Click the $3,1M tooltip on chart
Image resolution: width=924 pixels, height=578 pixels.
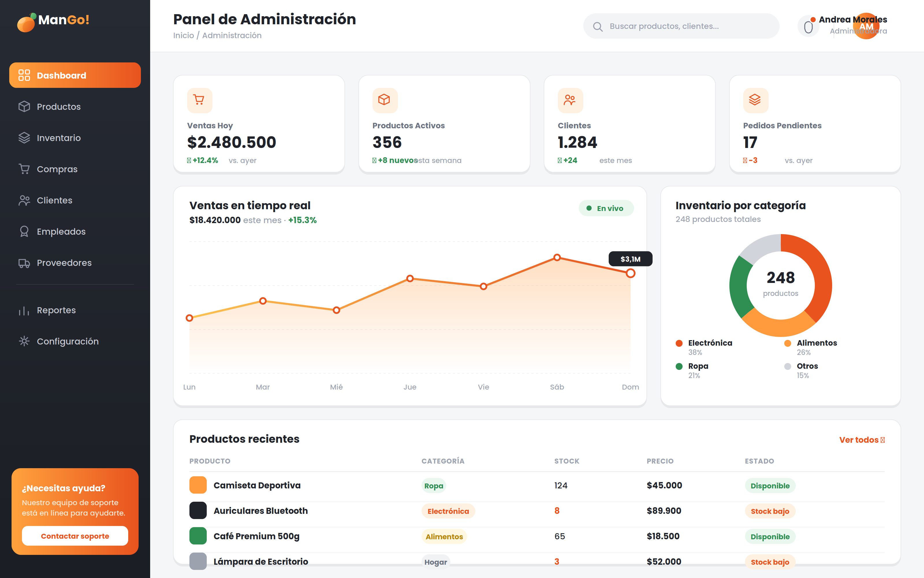630,259
